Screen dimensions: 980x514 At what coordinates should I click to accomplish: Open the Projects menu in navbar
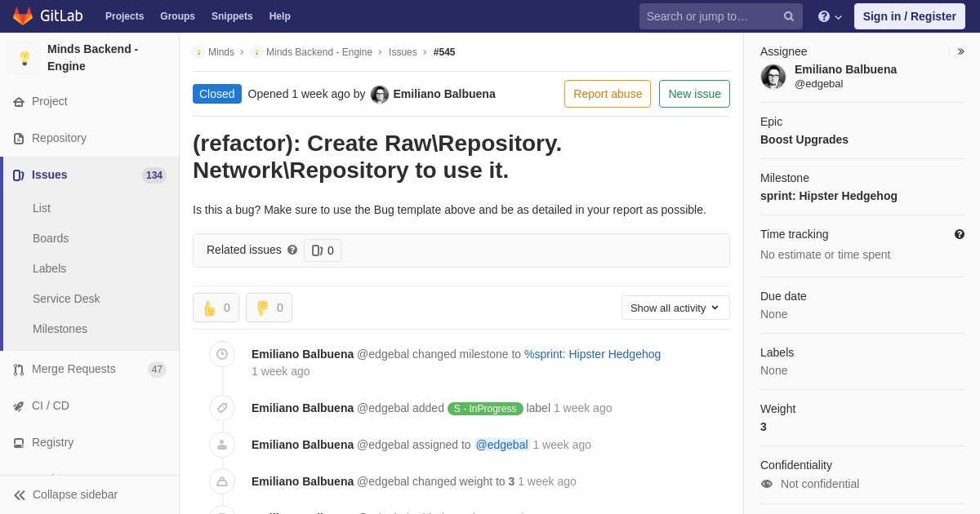tap(124, 16)
